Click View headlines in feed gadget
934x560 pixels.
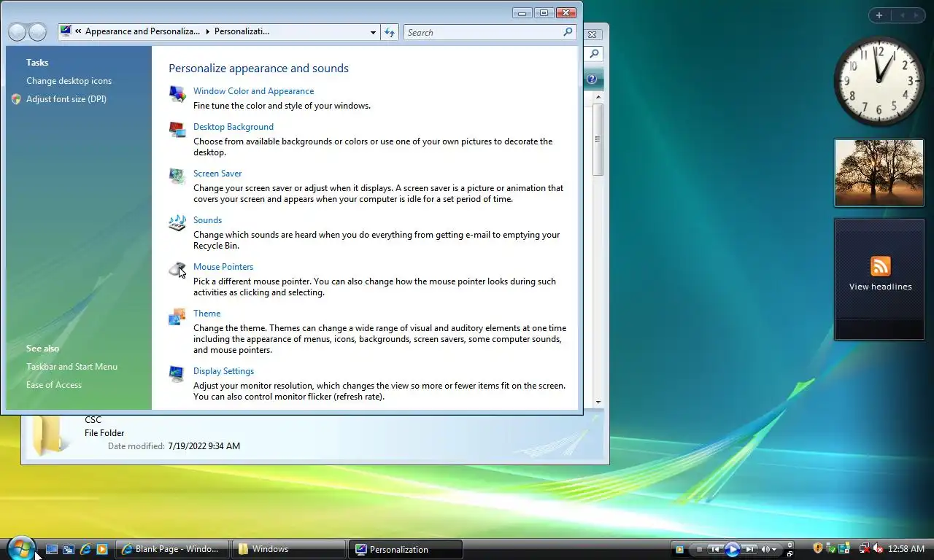tap(880, 287)
